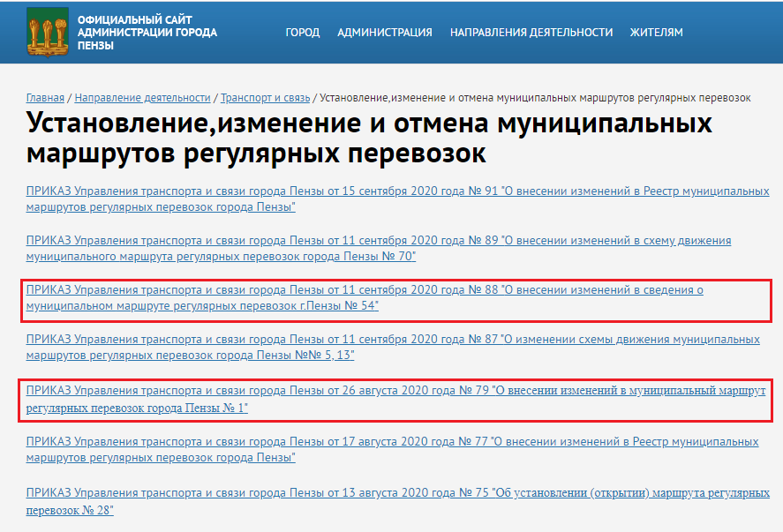Open order № 75 about opening route № 28
This screenshot has height=532, width=783.
pos(397,501)
